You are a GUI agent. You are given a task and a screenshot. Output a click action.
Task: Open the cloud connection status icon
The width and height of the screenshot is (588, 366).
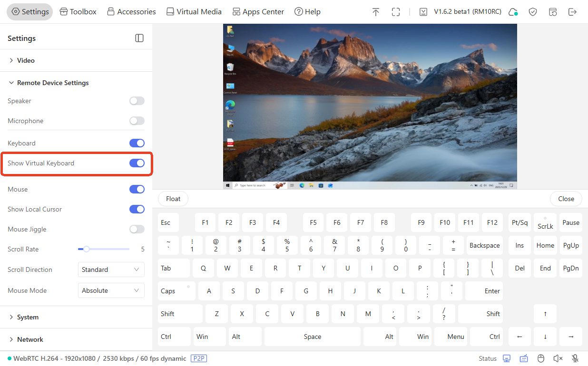513,11
